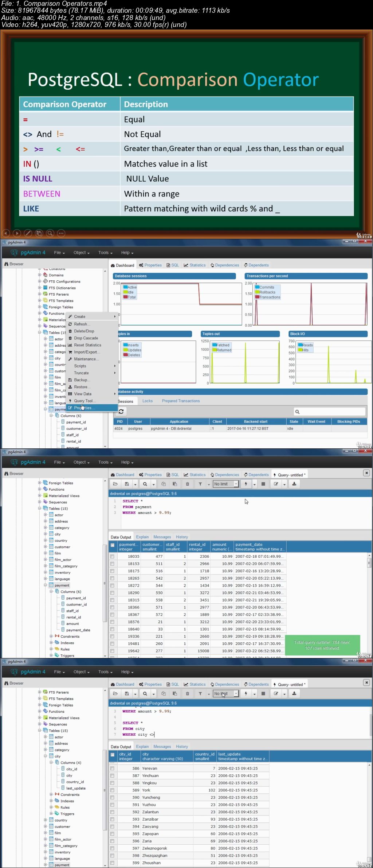Image resolution: width=373 pixels, height=868 pixels.
Task: Open Statistics tab in the dashboard window
Action: [x=195, y=265]
